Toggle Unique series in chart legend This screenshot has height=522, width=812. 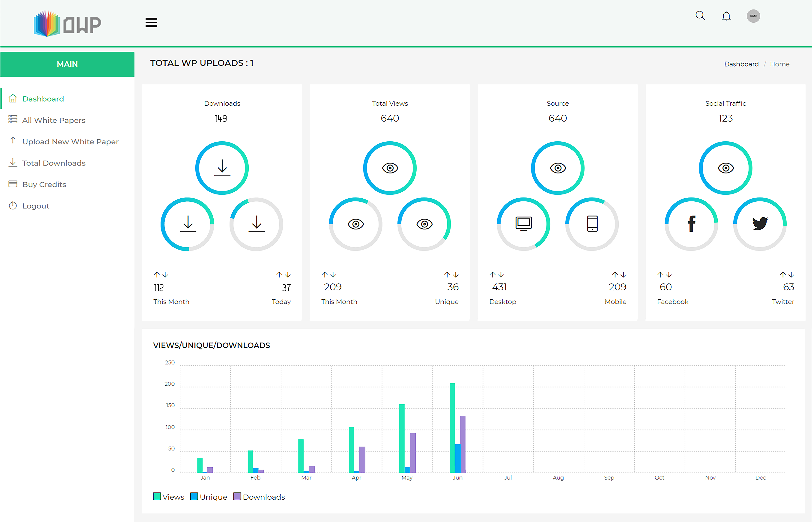(x=208, y=497)
